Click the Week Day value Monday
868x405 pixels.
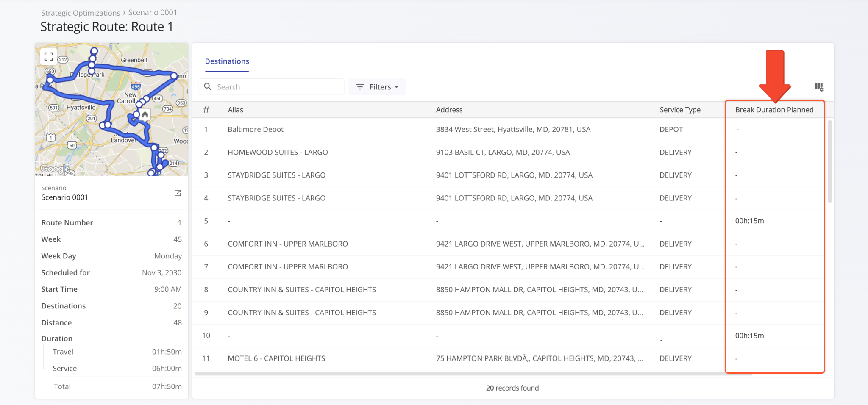point(168,256)
